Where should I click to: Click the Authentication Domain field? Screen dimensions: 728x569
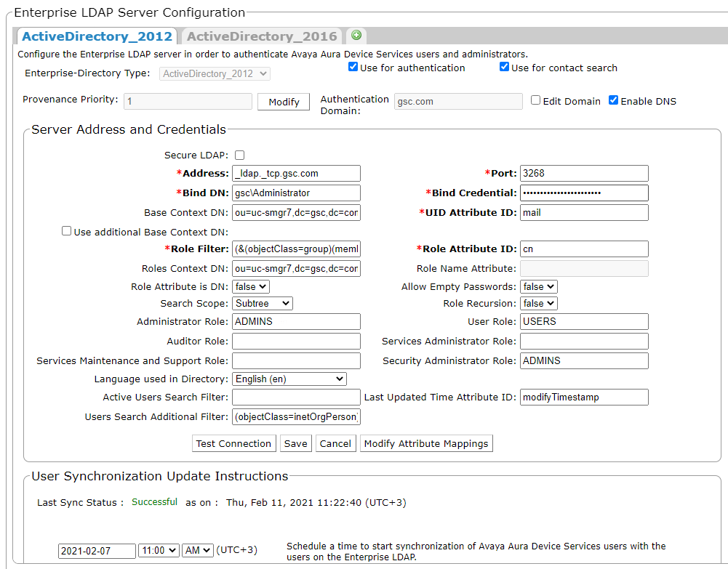coord(458,101)
